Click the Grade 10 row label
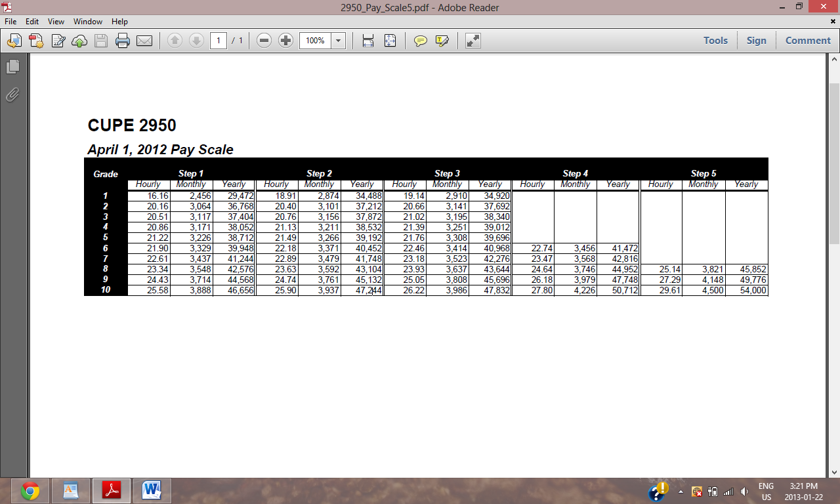840x504 pixels. pos(106,290)
